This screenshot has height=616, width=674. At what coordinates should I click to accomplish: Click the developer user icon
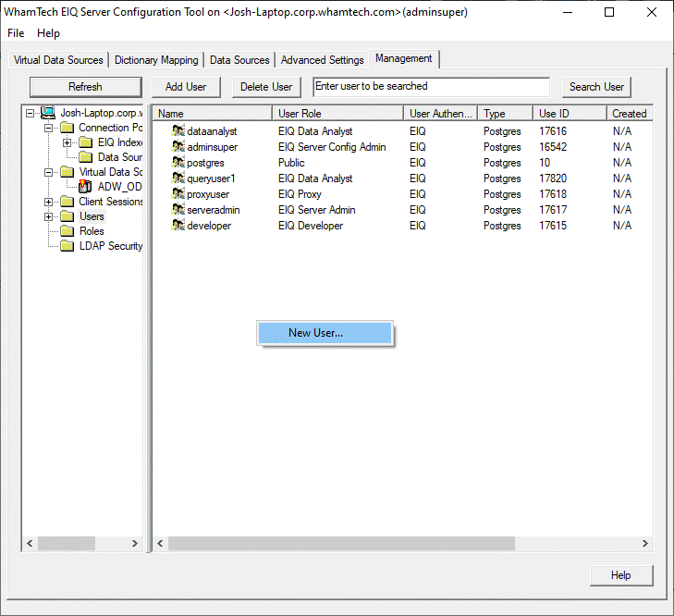[x=178, y=225]
